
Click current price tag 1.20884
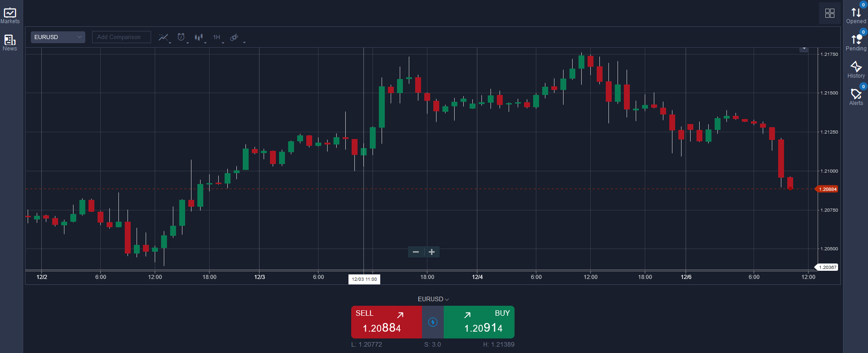point(827,189)
